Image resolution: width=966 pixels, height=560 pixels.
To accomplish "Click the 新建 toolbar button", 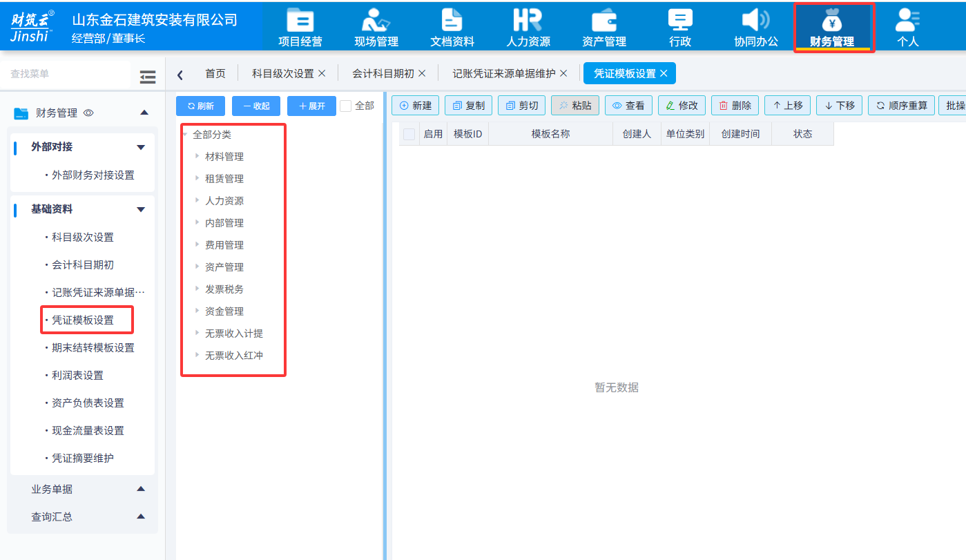I will pyautogui.click(x=416, y=106).
